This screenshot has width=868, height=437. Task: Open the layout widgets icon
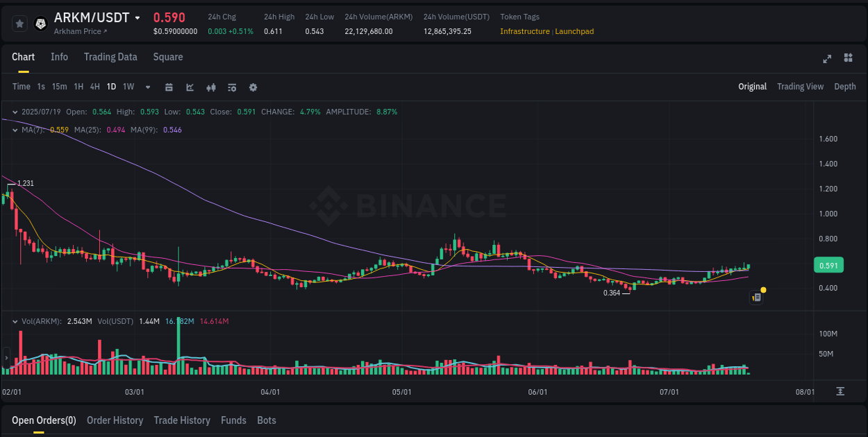coord(849,59)
